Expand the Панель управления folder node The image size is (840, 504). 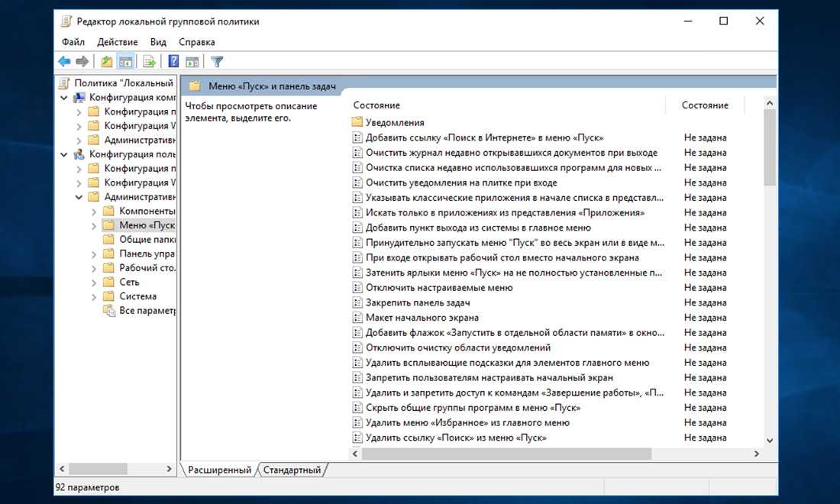pos(94,254)
